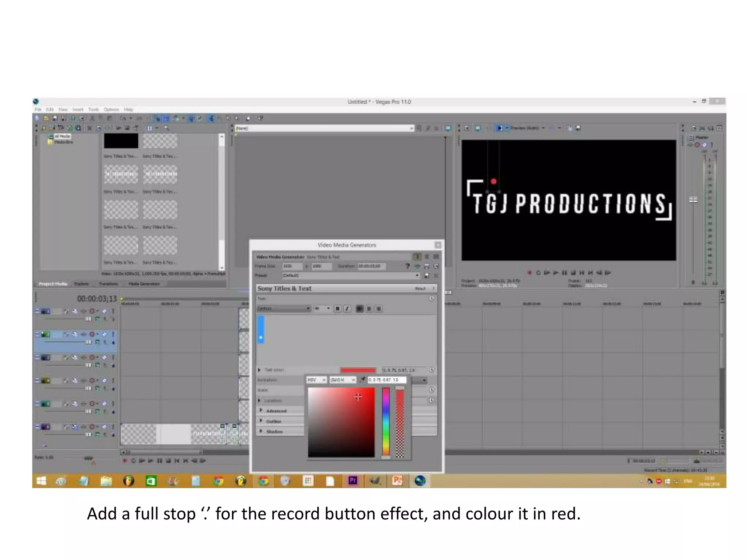Open Premiere Pro from the taskbar
The width and height of the screenshot is (747, 560).
pyautogui.click(x=353, y=481)
